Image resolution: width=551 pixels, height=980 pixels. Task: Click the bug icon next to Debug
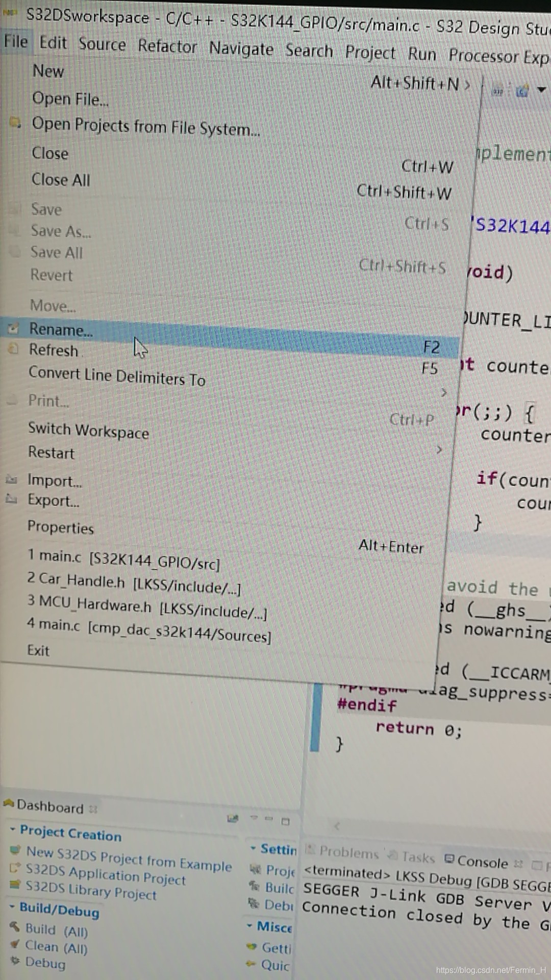click(x=15, y=961)
